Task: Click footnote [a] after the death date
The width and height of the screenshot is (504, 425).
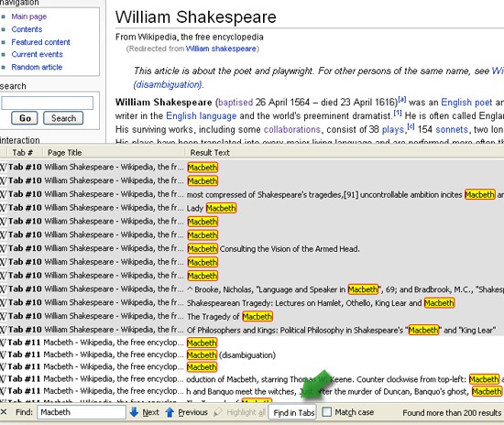Action: coord(401,99)
